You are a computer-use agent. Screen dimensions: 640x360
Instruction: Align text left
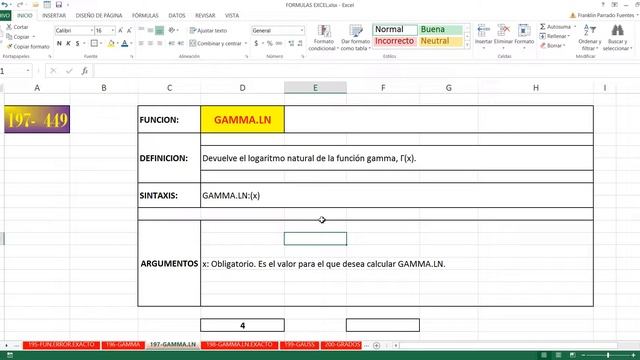[141, 43]
